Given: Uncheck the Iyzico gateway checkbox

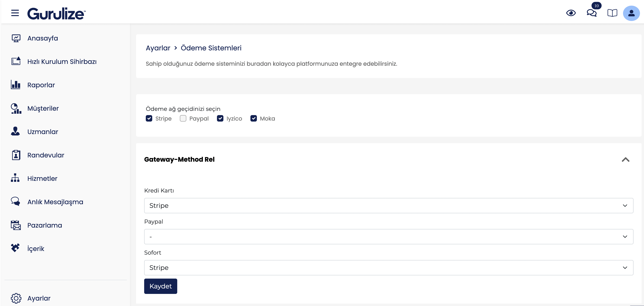Looking at the screenshot, I should (220, 119).
